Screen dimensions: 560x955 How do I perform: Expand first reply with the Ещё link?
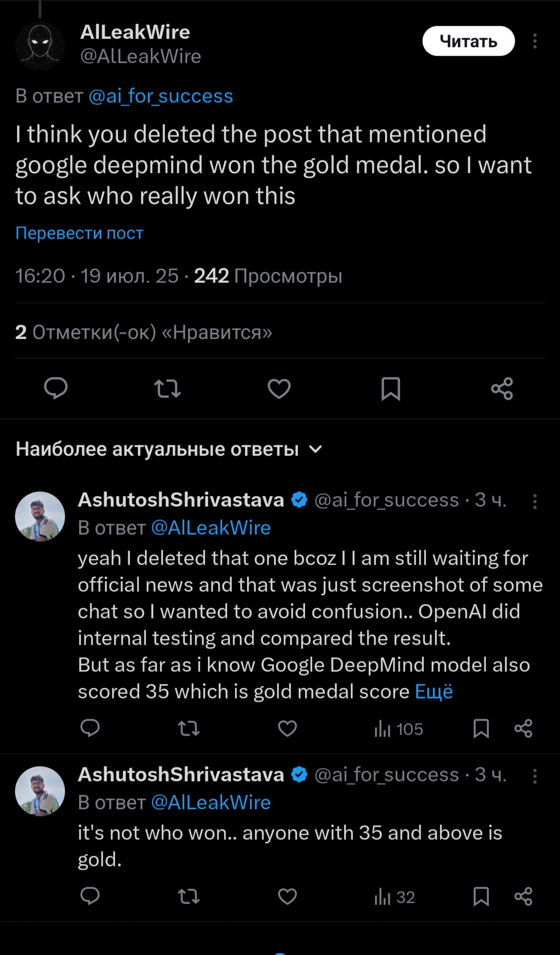434,692
